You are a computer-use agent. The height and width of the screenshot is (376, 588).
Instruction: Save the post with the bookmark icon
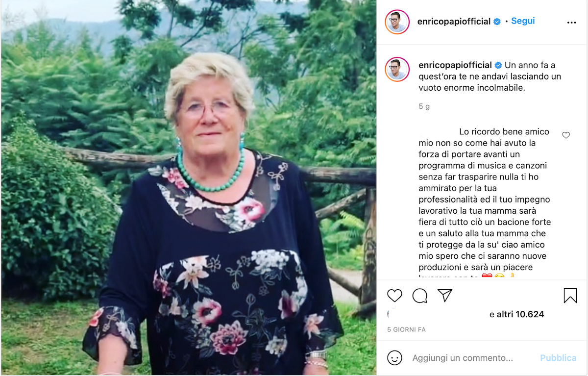[x=570, y=295]
